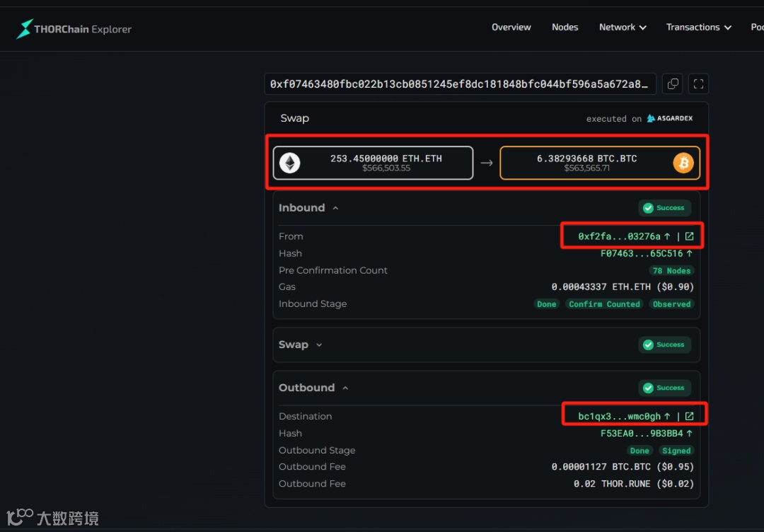Open external link icon beside 0xf2fa...03276a
This screenshot has height=532, width=764.
[690, 236]
